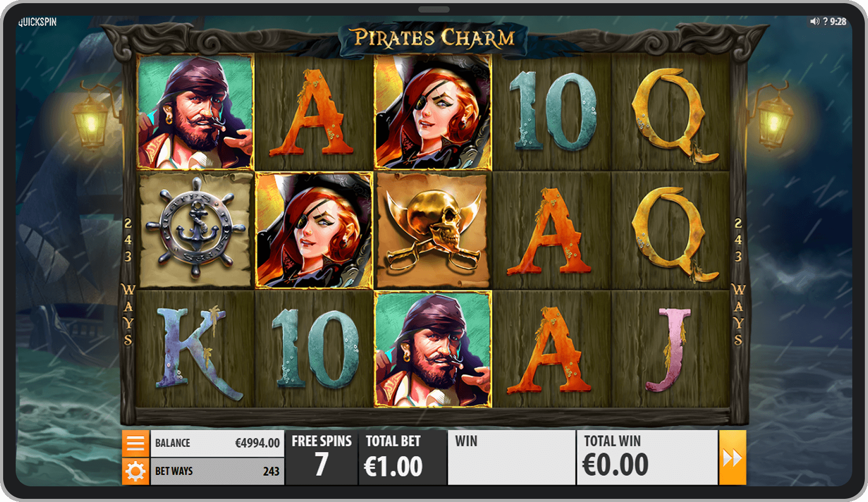Click the Quickspin logo

38,22
